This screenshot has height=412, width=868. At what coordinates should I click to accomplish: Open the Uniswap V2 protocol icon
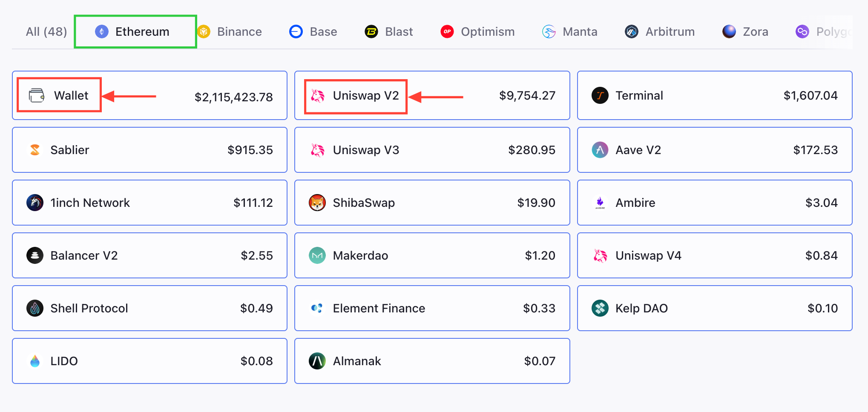pos(318,96)
